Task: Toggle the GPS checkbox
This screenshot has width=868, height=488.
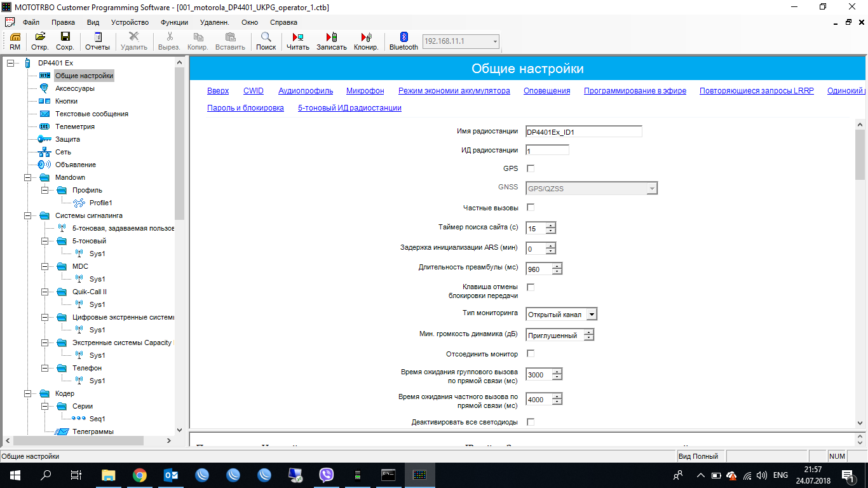Action: click(x=531, y=168)
